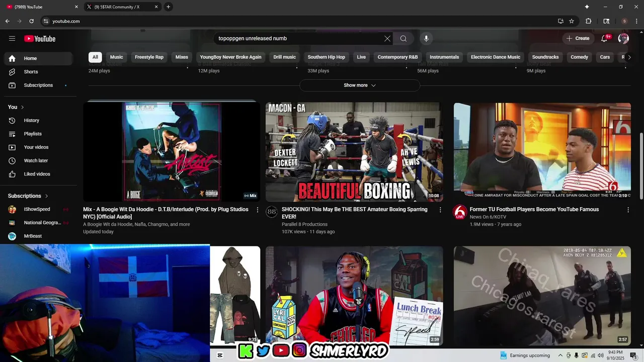Close the 5$TAR Community X tab
This screenshot has height=362, width=644.
coord(156,7)
